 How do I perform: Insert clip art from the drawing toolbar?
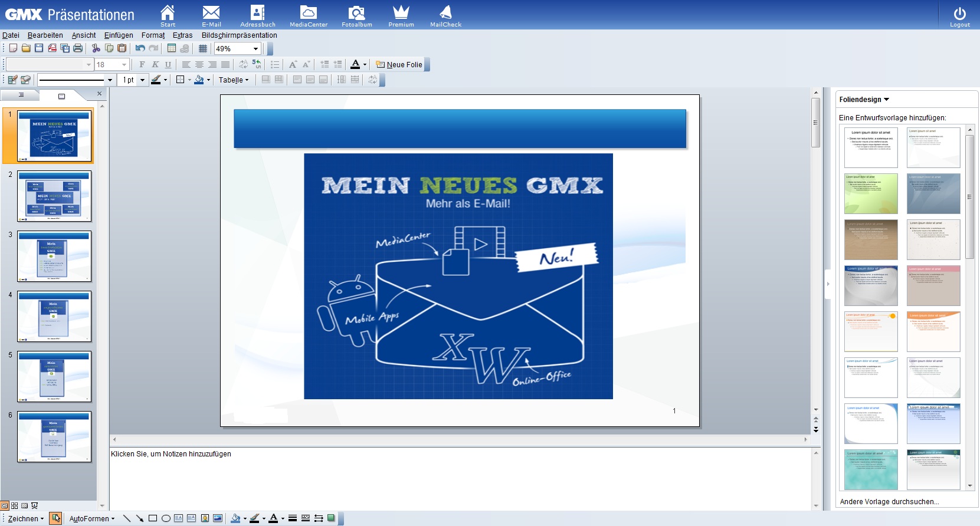205,518
